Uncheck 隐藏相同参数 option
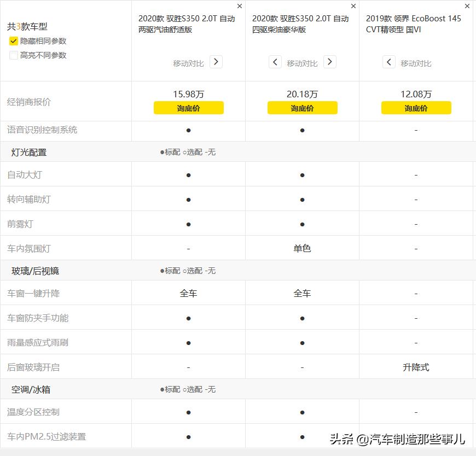Image resolution: width=476 pixels, height=456 pixels. pyautogui.click(x=14, y=41)
